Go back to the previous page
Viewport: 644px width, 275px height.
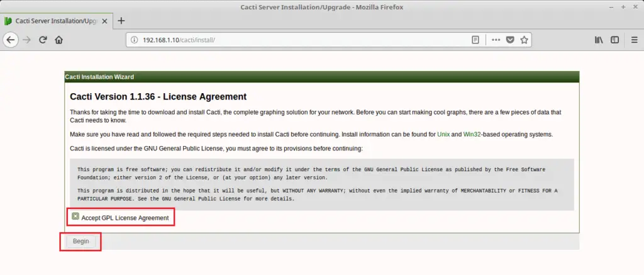point(11,40)
